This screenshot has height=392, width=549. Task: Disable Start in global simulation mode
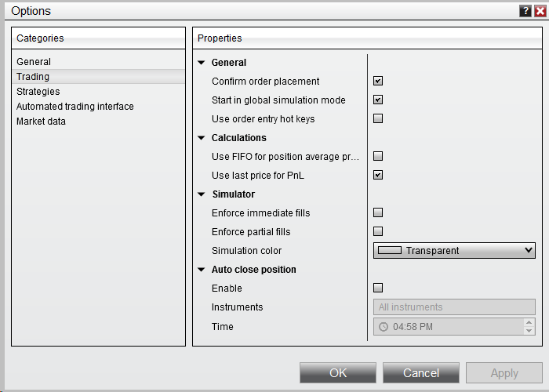[378, 100]
